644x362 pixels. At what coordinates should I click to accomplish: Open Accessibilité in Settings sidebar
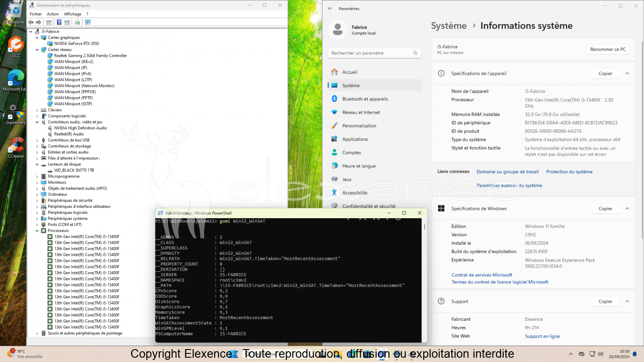(374, 193)
